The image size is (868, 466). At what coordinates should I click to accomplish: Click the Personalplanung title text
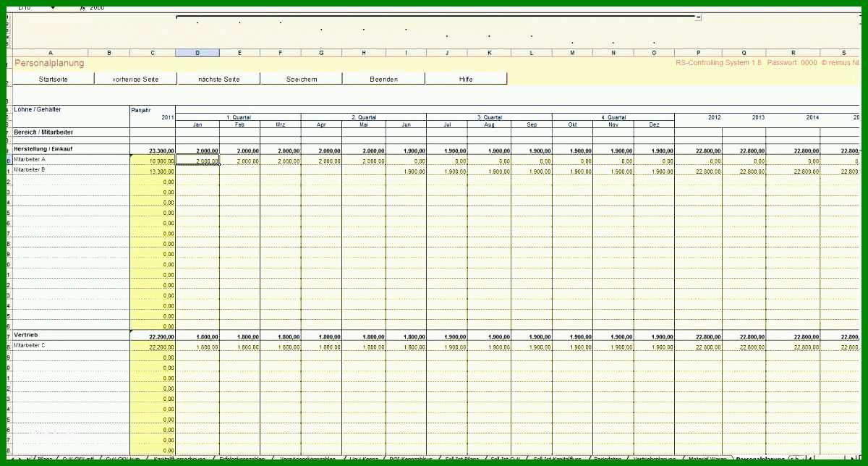49,63
